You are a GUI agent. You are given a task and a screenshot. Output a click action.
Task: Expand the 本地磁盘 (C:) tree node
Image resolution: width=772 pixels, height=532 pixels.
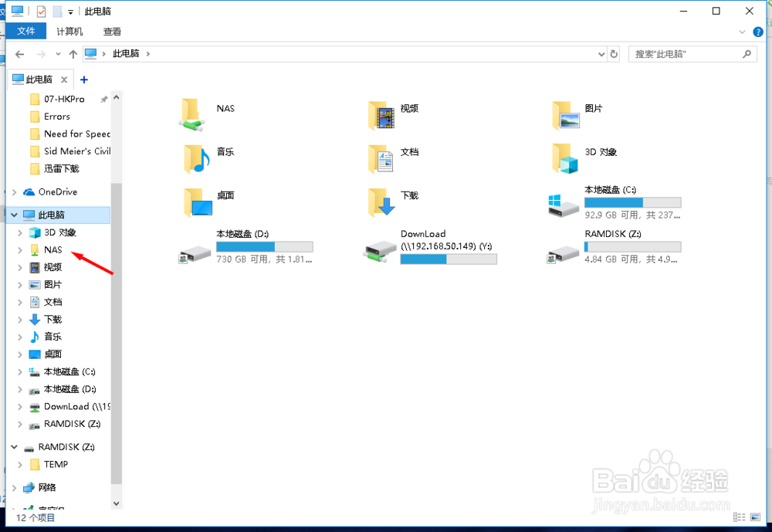20,372
